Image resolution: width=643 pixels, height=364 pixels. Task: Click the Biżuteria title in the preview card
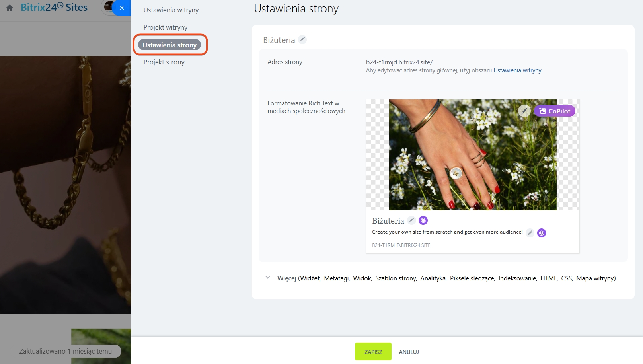point(388,221)
